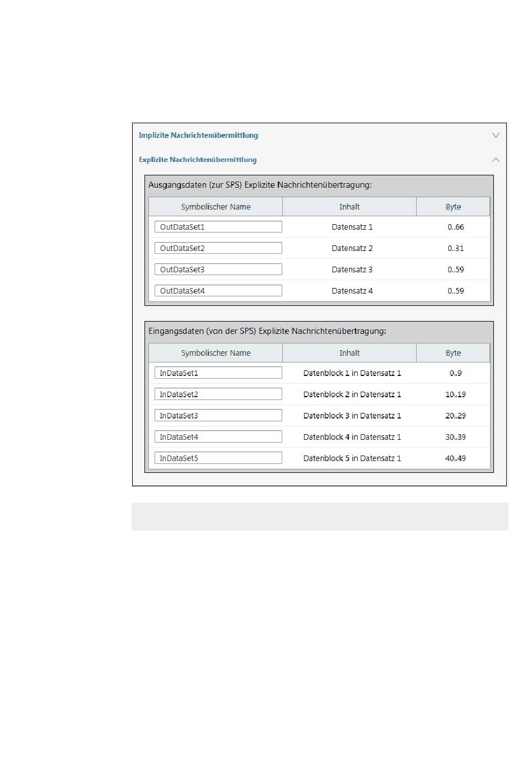The width and height of the screenshot is (532, 767).
Task: Select the OutDataSet3 name input
Action: (218, 269)
